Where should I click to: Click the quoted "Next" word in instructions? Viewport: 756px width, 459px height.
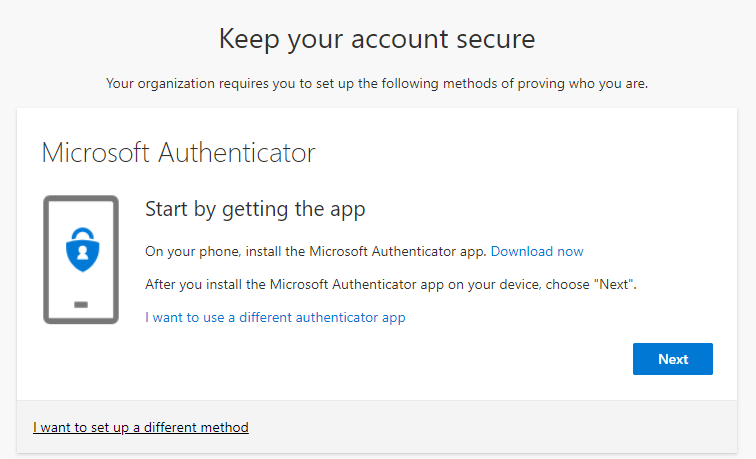(614, 284)
